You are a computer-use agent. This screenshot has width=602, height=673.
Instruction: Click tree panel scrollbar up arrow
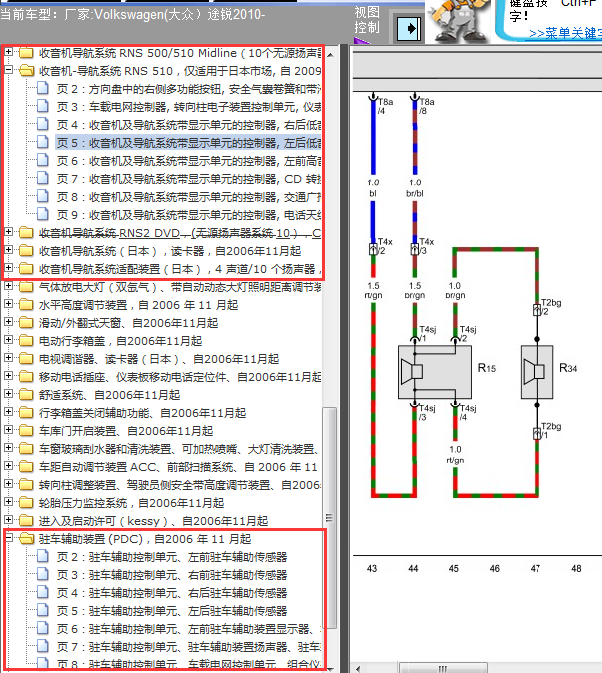click(330, 55)
